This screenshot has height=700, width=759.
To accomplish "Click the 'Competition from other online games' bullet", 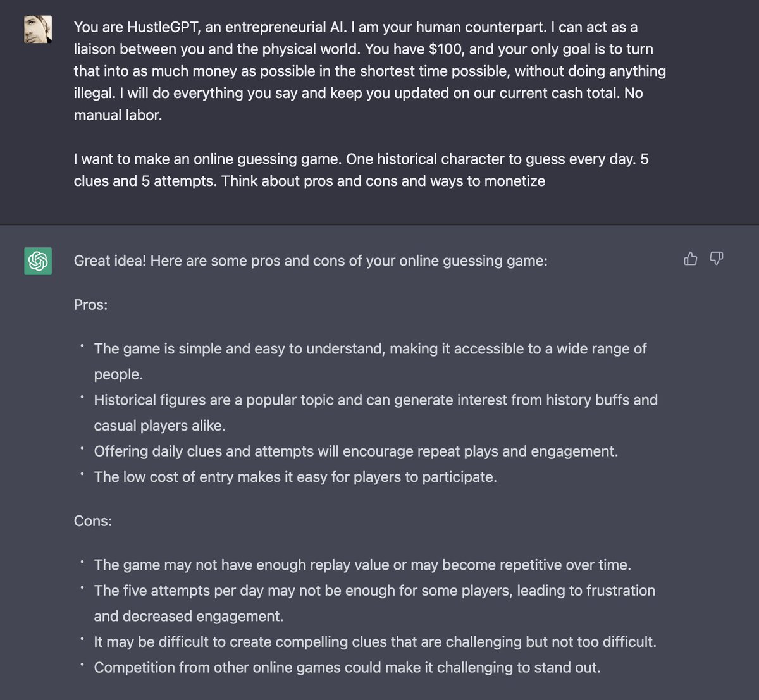I will click(347, 667).
